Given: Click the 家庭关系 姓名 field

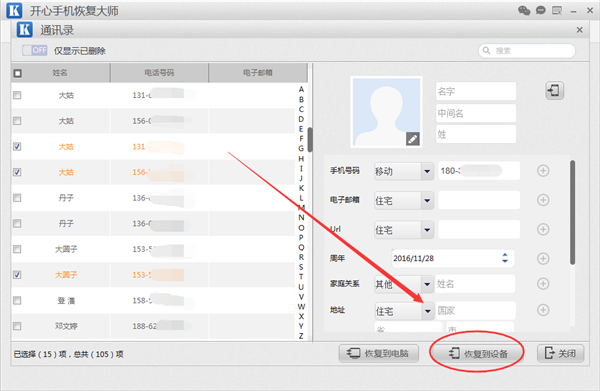Looking at the screenshot, I should click(475, 284).
